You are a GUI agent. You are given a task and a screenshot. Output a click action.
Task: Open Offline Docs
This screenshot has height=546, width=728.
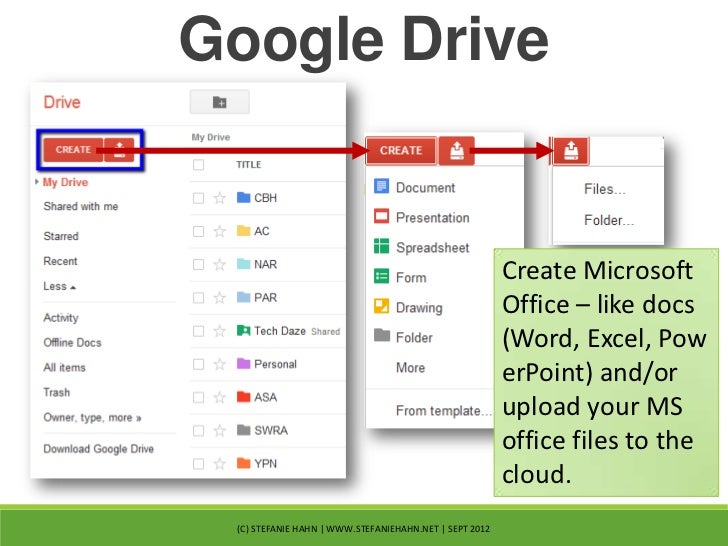click(72, 343)
